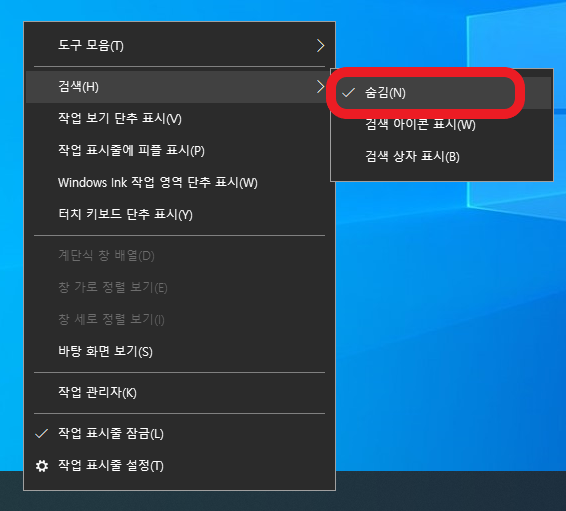Choose 바탕 화면 보기(S)
566x511 pixels.
click(179, 351)
